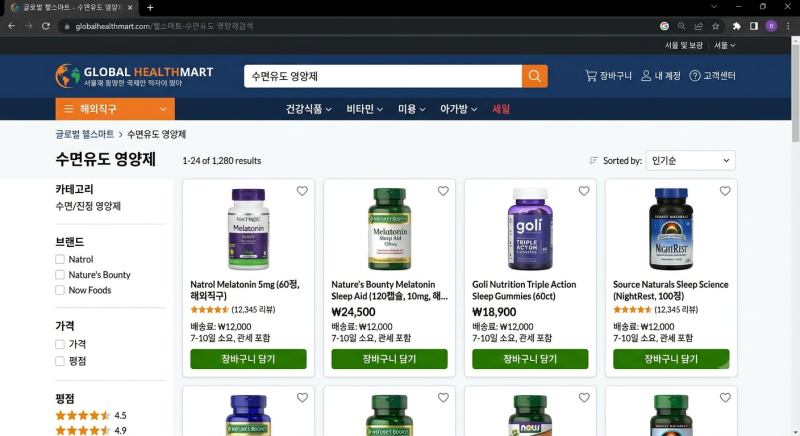Screen dimensions: 800x436
Task: Click the zoom magnifier in address bar
Action: (681, 26)
